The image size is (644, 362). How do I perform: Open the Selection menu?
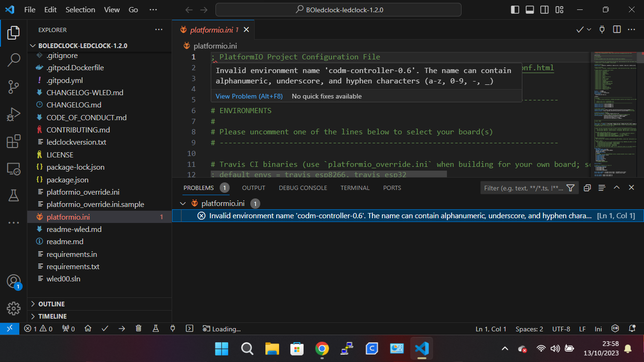(x=80, y=9)
